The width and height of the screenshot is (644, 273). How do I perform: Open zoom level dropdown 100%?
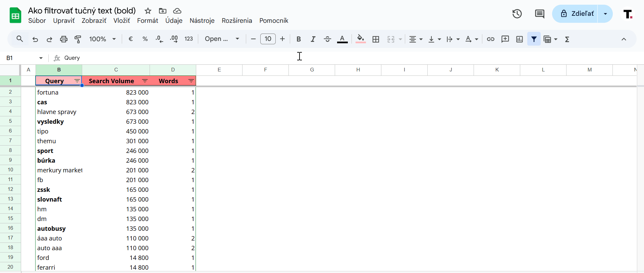point(102,39)
